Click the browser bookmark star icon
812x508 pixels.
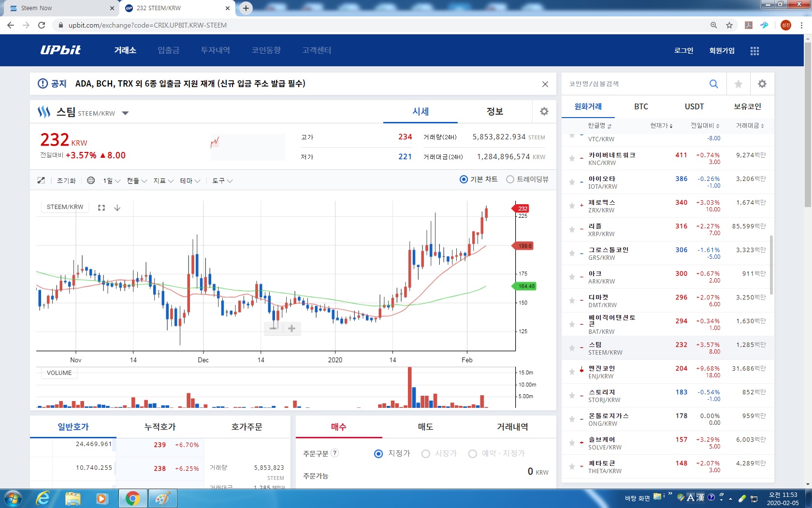(x=729, y=25)
